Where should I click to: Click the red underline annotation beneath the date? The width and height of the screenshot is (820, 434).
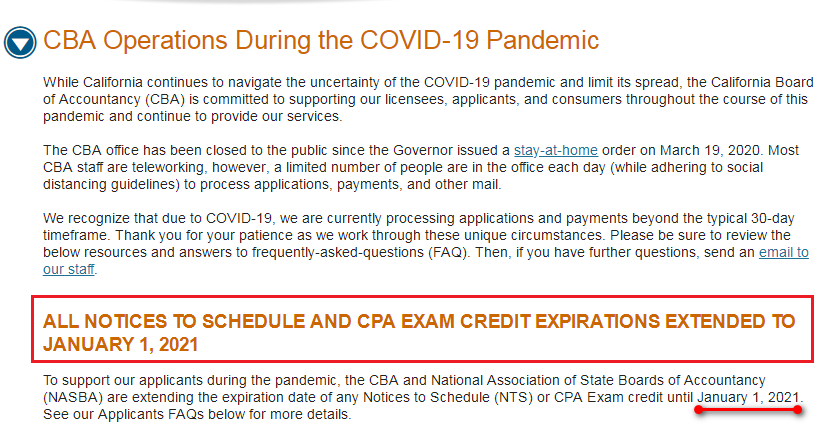(749, 410)
